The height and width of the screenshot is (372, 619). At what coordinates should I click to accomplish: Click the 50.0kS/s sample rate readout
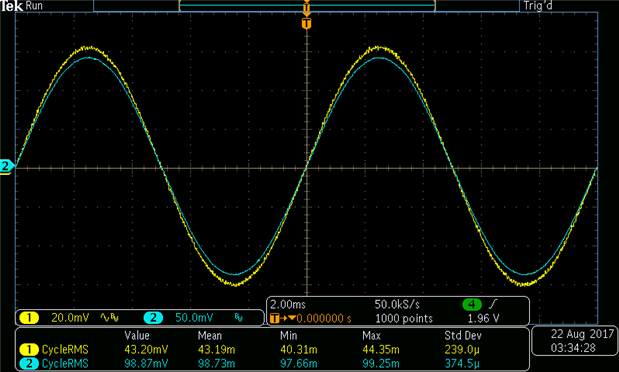397,304
